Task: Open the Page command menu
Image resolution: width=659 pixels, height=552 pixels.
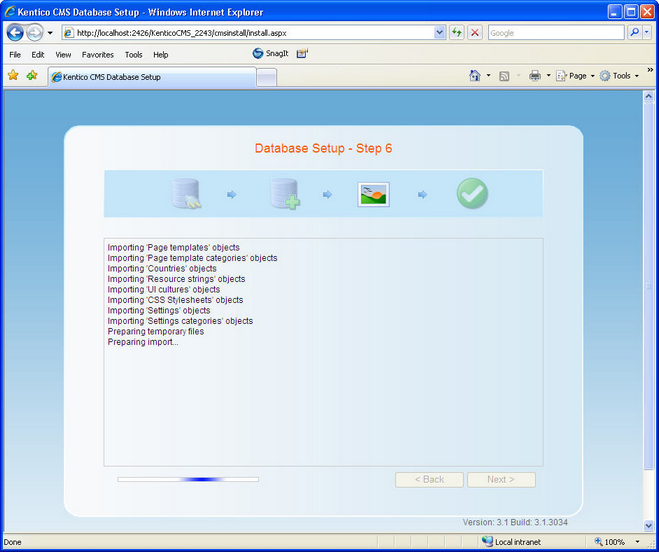Action: tap(575, 76)
